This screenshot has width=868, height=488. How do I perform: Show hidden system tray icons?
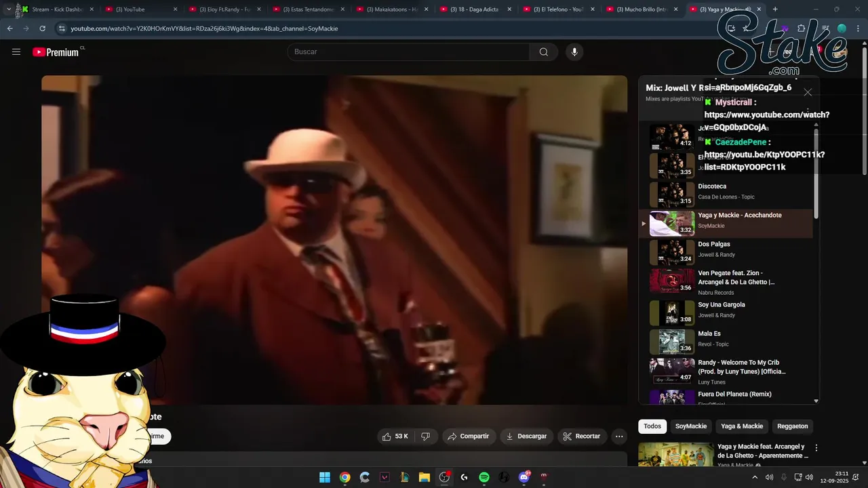pos(755,477)
